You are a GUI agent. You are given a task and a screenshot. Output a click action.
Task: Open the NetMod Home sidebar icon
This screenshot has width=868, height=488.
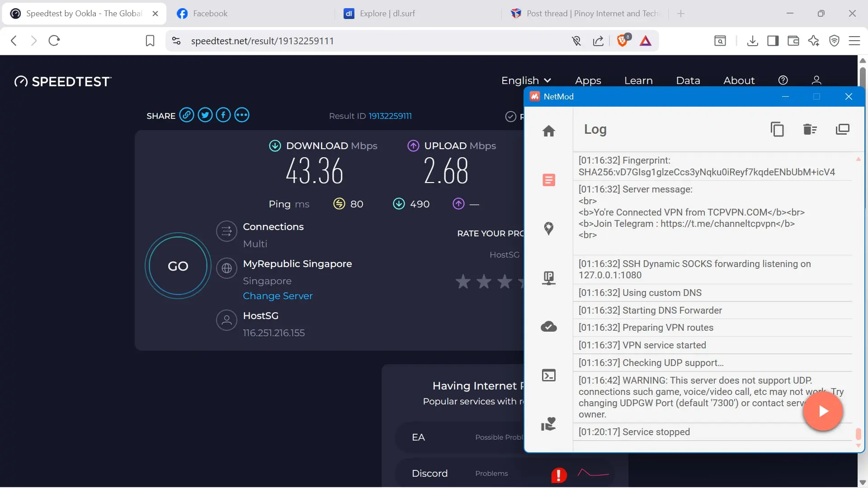[x=549, y=131]
